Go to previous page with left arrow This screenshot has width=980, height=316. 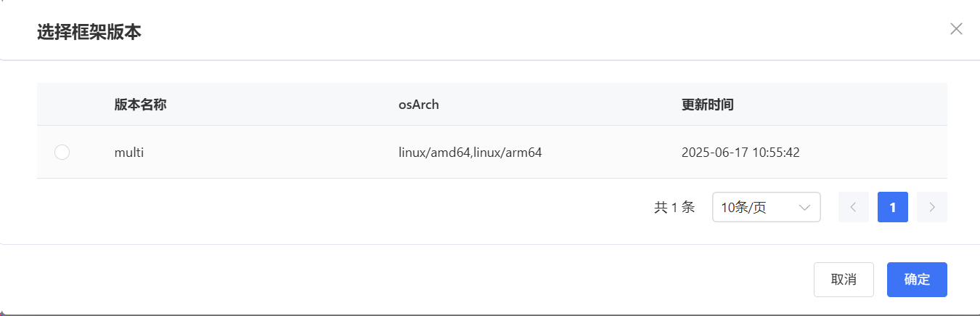click(x=853, y=207)
